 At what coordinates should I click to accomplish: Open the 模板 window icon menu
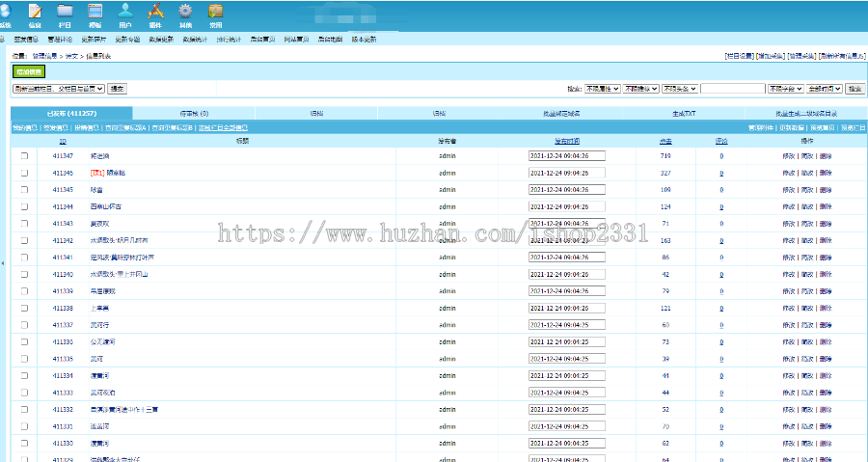click(95, 14)
